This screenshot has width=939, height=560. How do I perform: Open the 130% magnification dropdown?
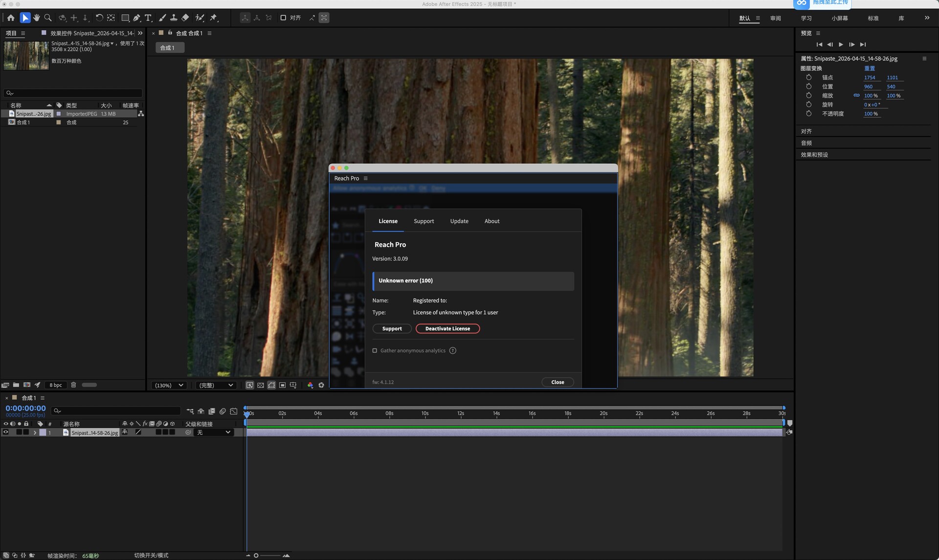click(x=169, y=385)
